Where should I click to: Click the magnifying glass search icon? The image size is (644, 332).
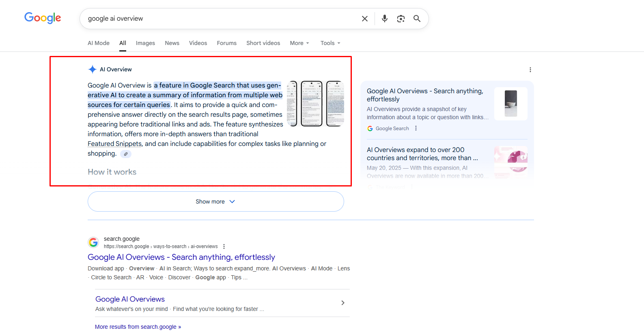(417, 19)
